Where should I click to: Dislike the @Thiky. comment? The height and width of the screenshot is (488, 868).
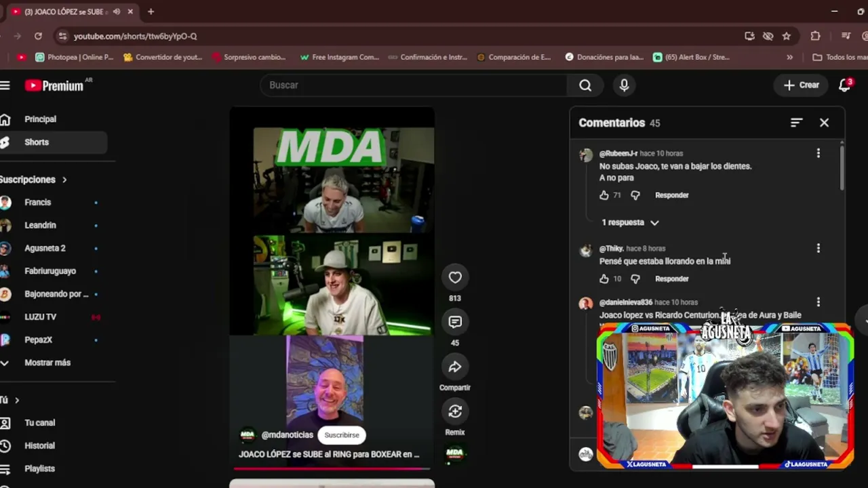(x=635, y=279)
